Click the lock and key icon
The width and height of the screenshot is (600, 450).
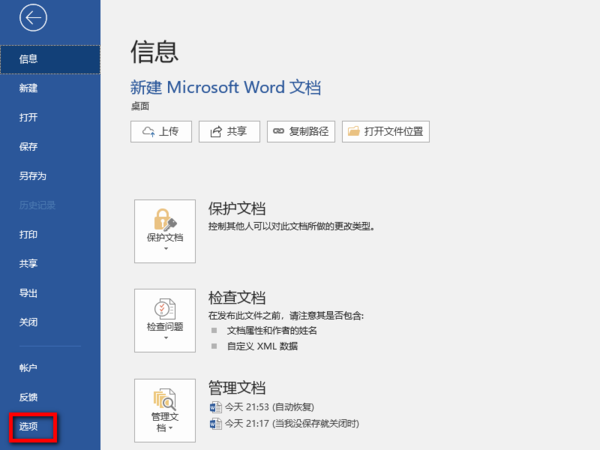coord(165,220)
